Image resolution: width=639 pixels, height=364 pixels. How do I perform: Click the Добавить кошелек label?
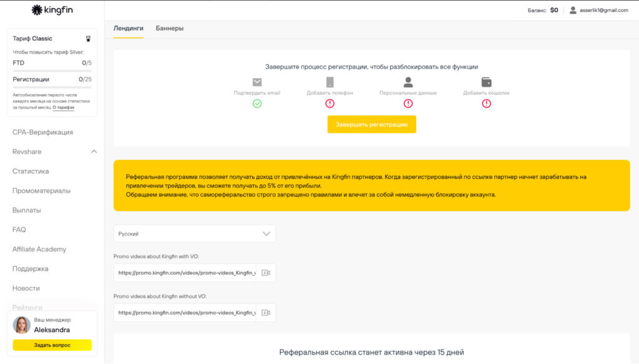pos(486,93)
